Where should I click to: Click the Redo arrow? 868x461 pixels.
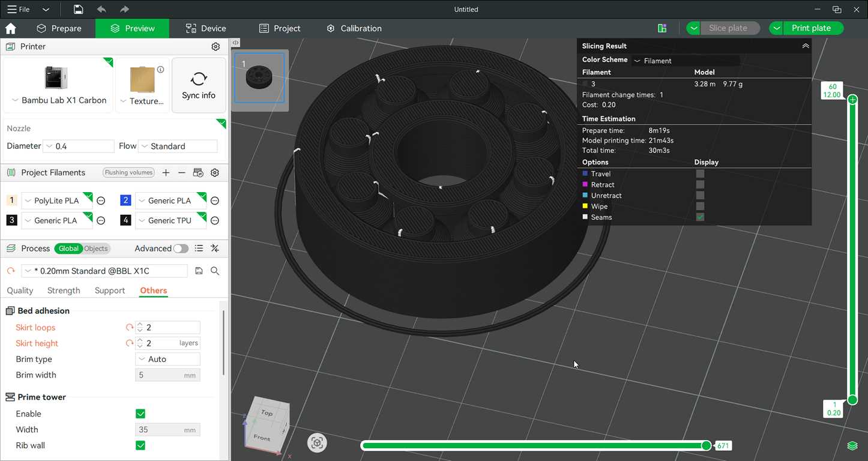(x=124, y=9)
